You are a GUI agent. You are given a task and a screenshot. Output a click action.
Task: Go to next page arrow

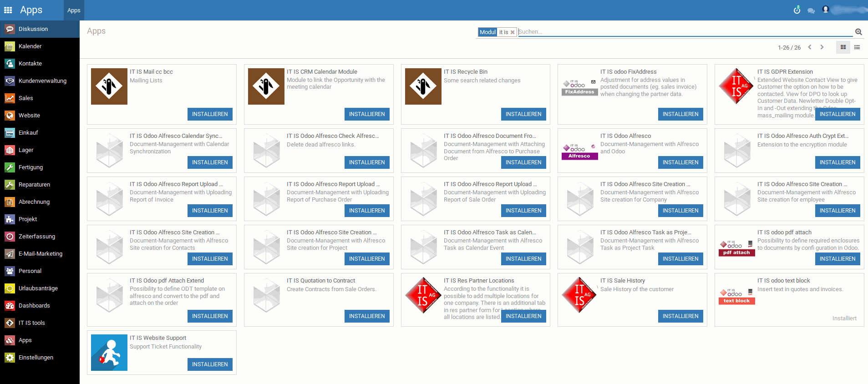coord(822,47)
